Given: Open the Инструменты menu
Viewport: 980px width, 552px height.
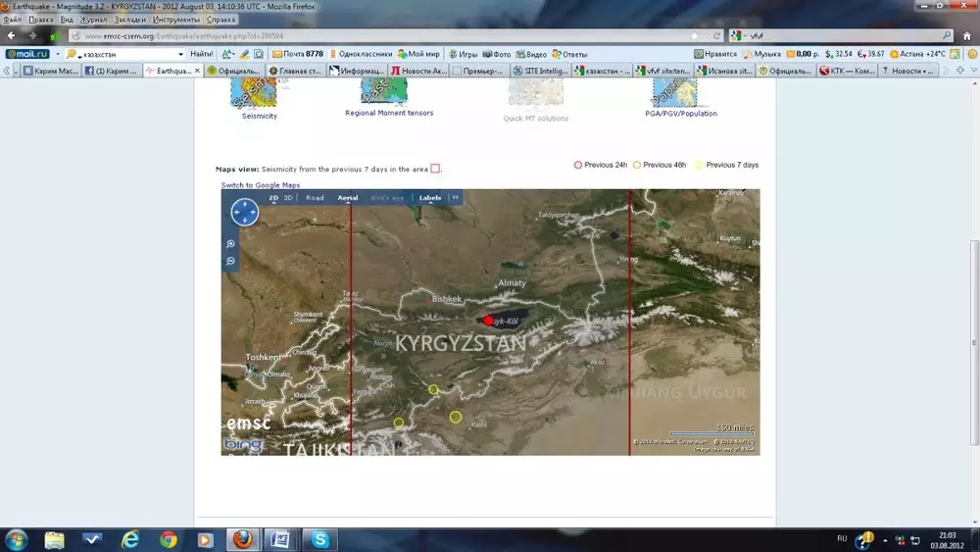Looking at the screenshot, I should click(176, 20).
